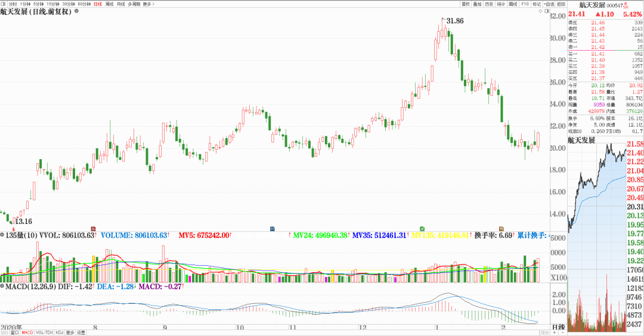Click the 换手率 6.69 label
Viewport: 644px width, 336px height.
493,235
